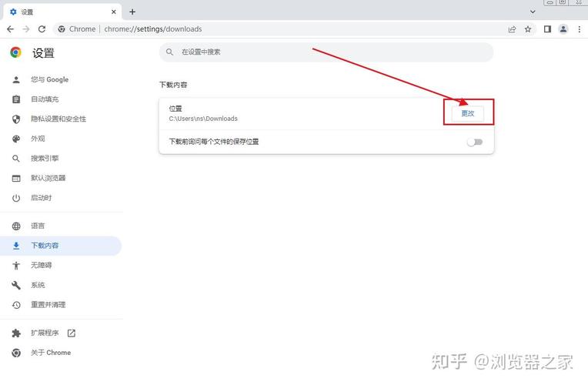Image resolution: width=588 pixels, height=385 pixels.
Task: Click the 位置 label
Action: (175, 109)
